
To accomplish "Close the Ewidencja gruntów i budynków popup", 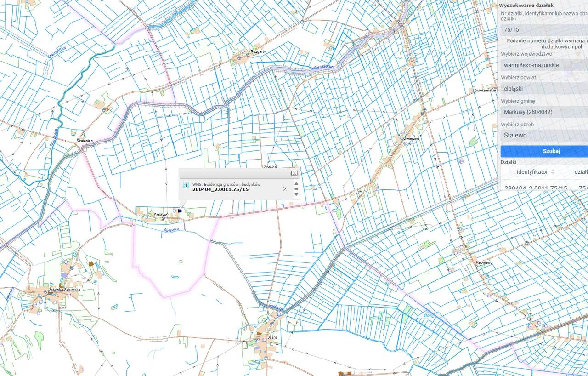I will 294,173.
